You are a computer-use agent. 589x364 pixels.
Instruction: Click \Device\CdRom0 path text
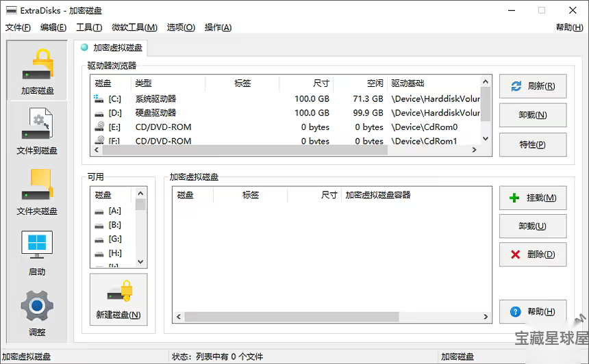tap(425, 127)
